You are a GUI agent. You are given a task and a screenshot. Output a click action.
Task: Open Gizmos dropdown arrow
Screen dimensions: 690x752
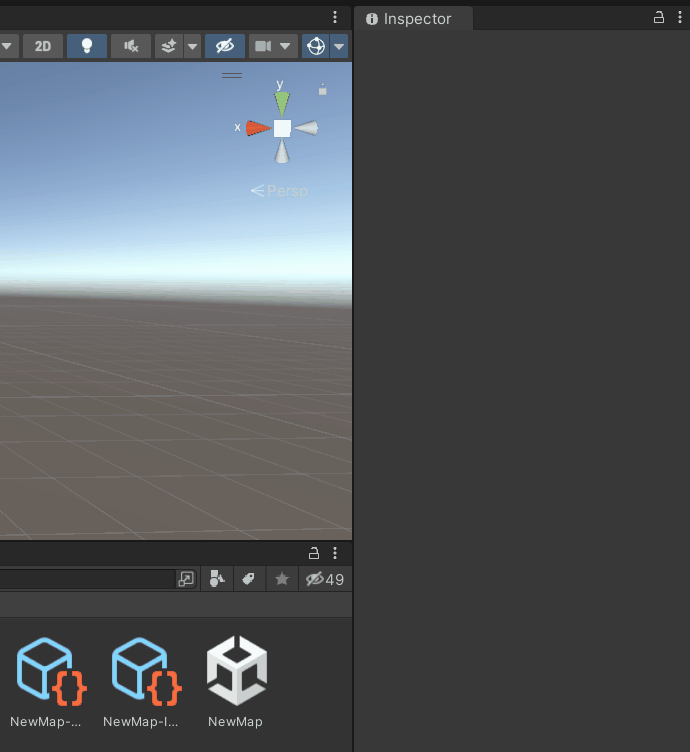tap(339, 46)
